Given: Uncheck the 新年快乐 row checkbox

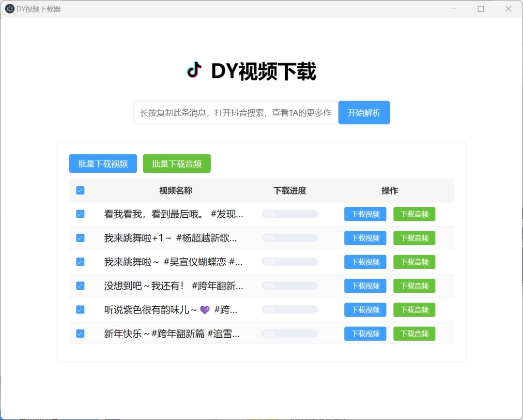Looking at the screenshot, I should coord(80,334).
